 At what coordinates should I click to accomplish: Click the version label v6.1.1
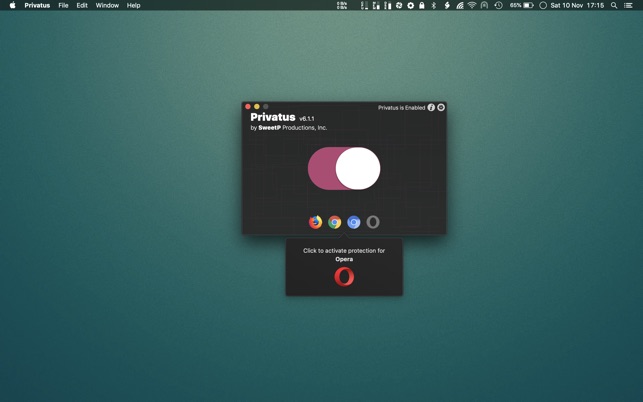(x=307, y=119)
